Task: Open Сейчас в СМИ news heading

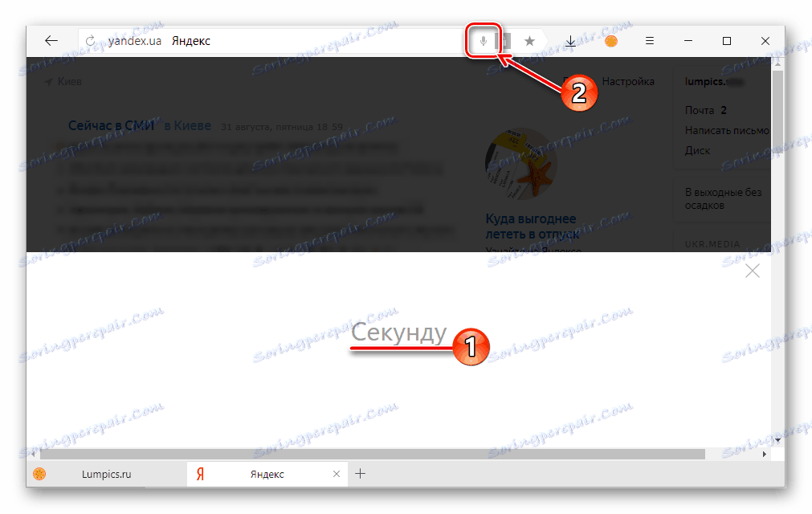Action: (x=112, y=126)
